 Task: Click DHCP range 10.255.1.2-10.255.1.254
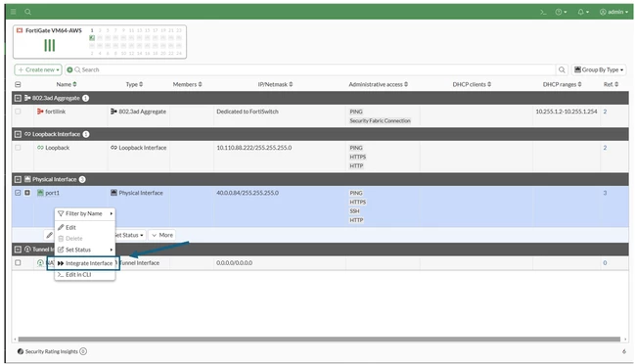[567, 112]
